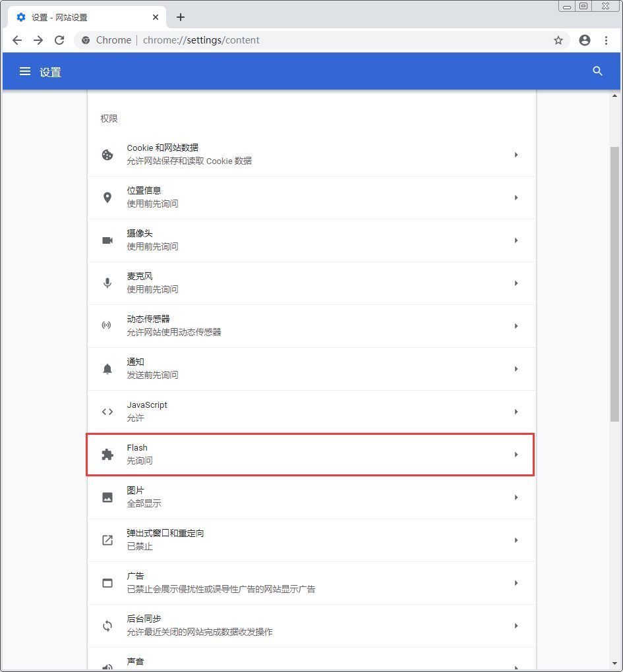
Task: Click the microphone icon for 麦克风
Action: 107,283
